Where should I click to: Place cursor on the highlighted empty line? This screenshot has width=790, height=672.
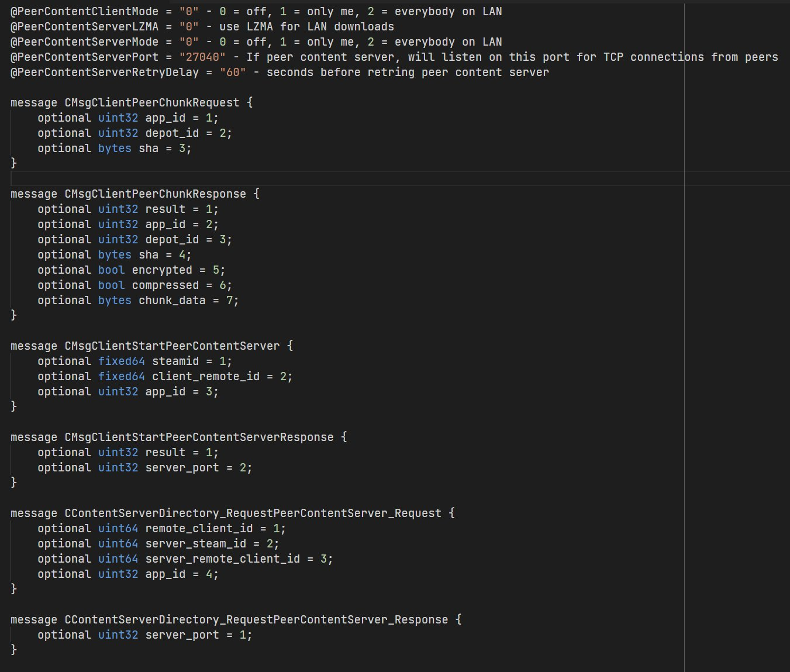(351, 178)
